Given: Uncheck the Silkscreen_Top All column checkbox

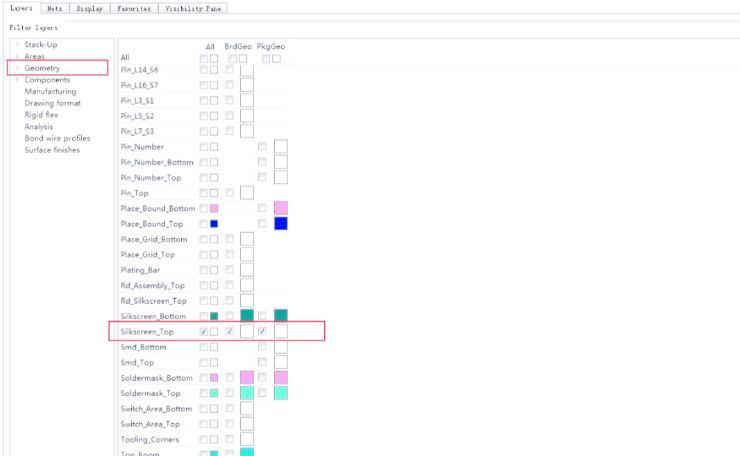Looking at the screenshot, I should pos(204,331).
